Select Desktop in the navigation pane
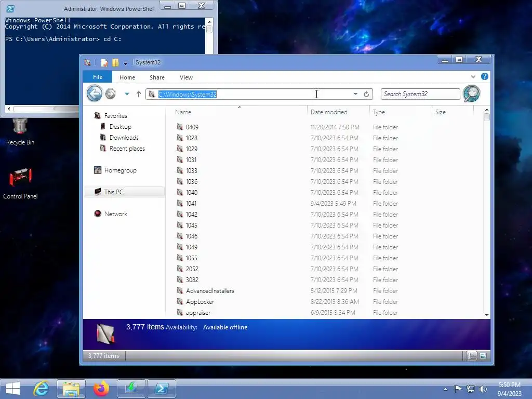532x399 pixels. [120, 127]
